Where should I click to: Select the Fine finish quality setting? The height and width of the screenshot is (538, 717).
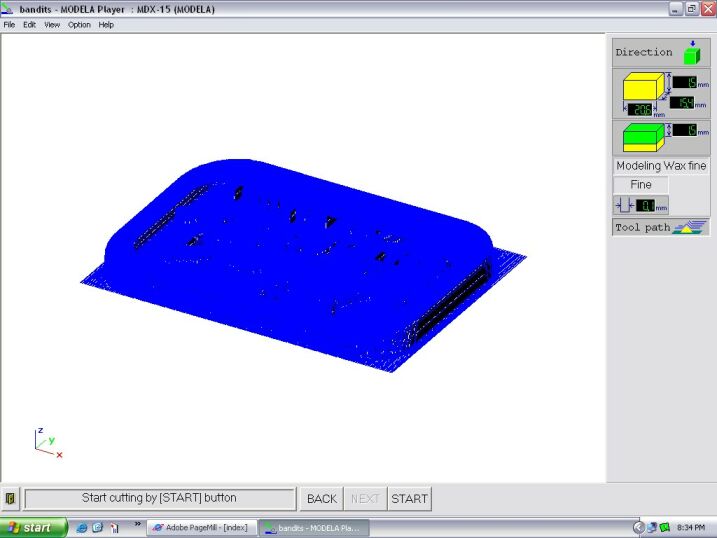(641, 185)
